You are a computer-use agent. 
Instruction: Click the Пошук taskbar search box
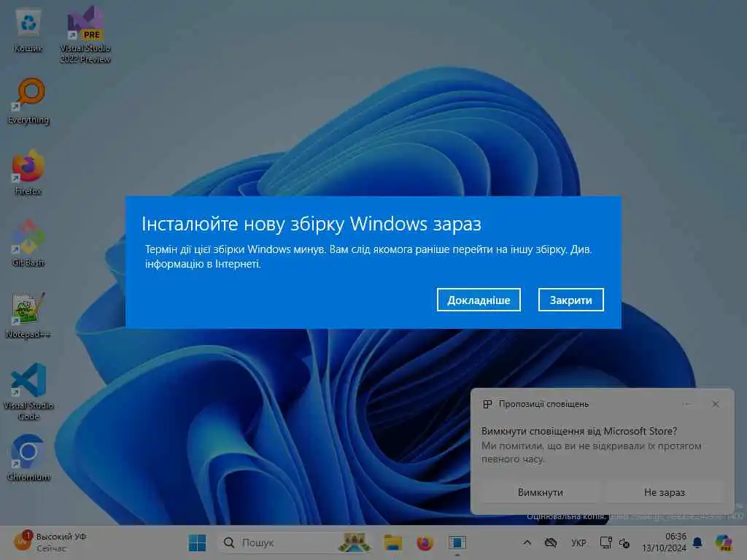coord(295,542)
